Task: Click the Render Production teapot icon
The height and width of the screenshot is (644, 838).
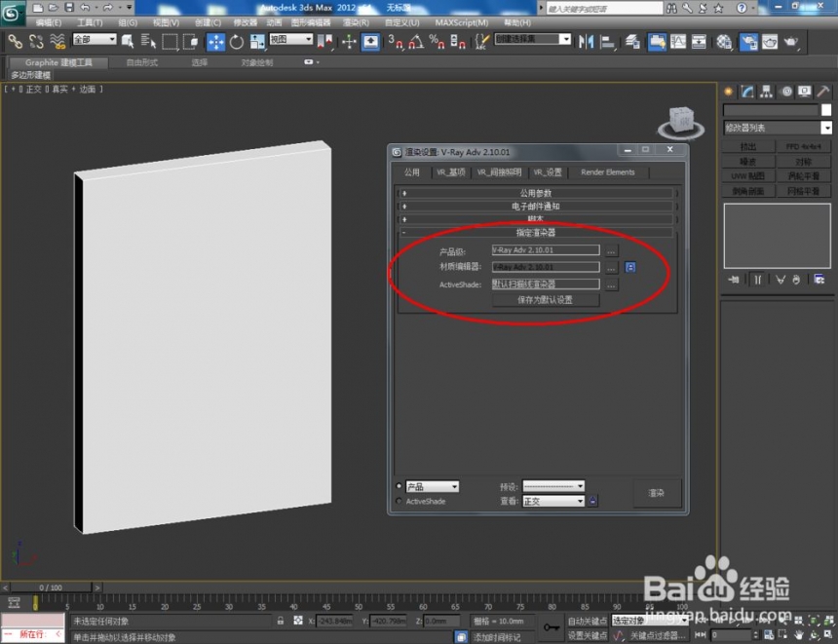Action: pyautogui.click(x=791, y=41)
